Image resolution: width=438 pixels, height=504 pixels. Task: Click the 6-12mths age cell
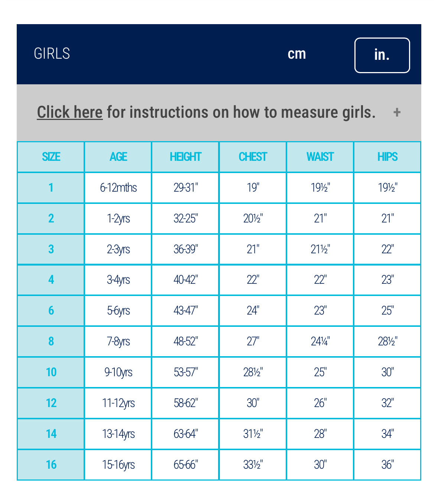pos(118,188)
